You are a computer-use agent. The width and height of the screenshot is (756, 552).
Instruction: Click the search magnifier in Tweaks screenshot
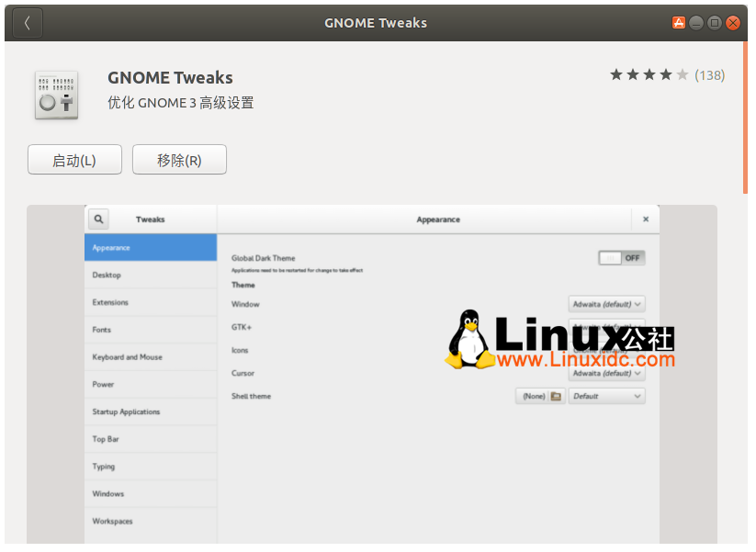(99, 220)
